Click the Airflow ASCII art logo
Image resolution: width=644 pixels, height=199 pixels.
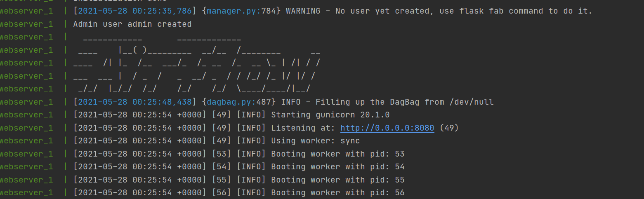point(196,63)
